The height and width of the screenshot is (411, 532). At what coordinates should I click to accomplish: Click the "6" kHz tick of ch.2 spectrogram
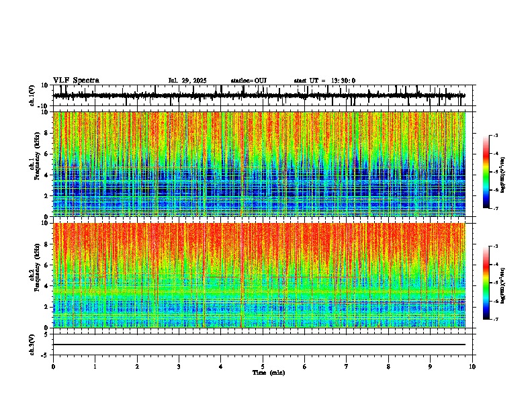click(x=46, y=265)
